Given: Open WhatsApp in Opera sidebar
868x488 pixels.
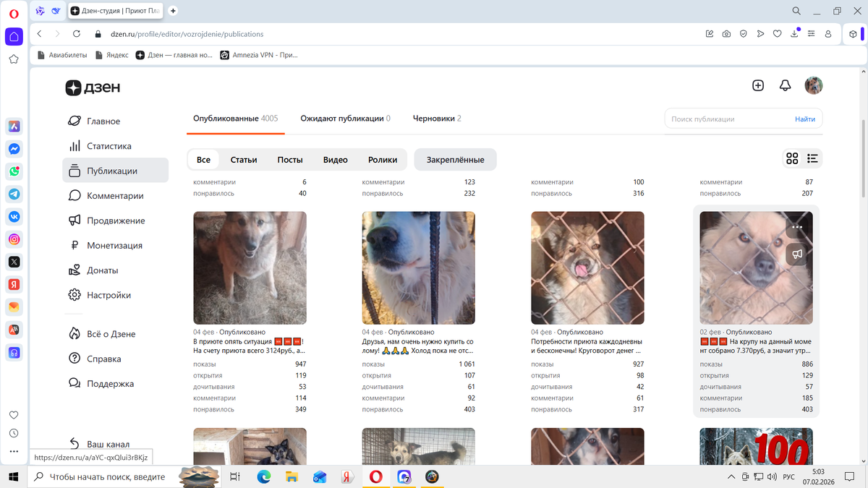Looking at the screenshot, I should (14, 171).
